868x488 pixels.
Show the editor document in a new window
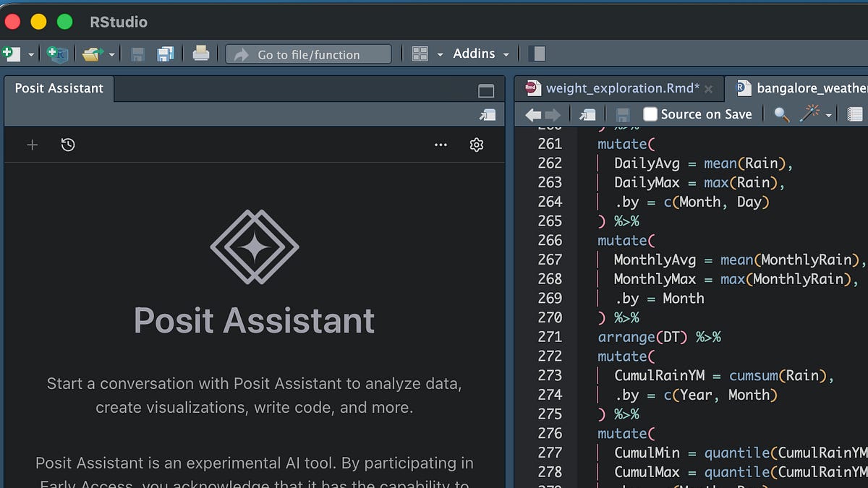coord(588,114)
